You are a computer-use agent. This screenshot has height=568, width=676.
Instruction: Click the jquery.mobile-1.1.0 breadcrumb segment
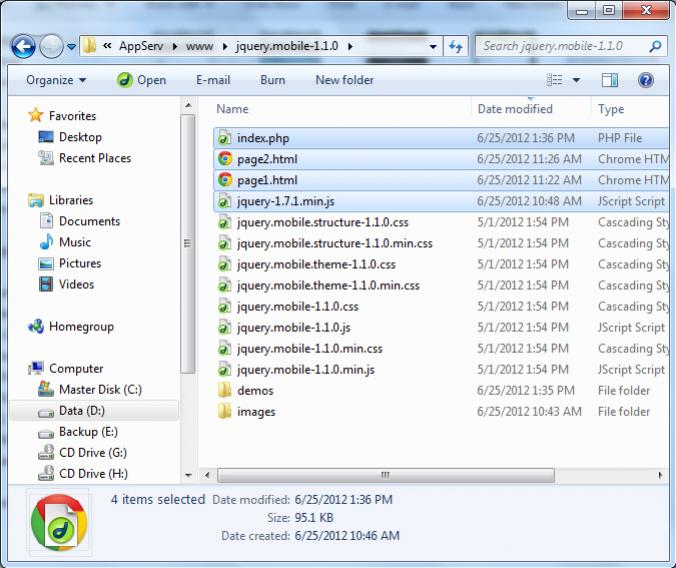click(287, 46)
